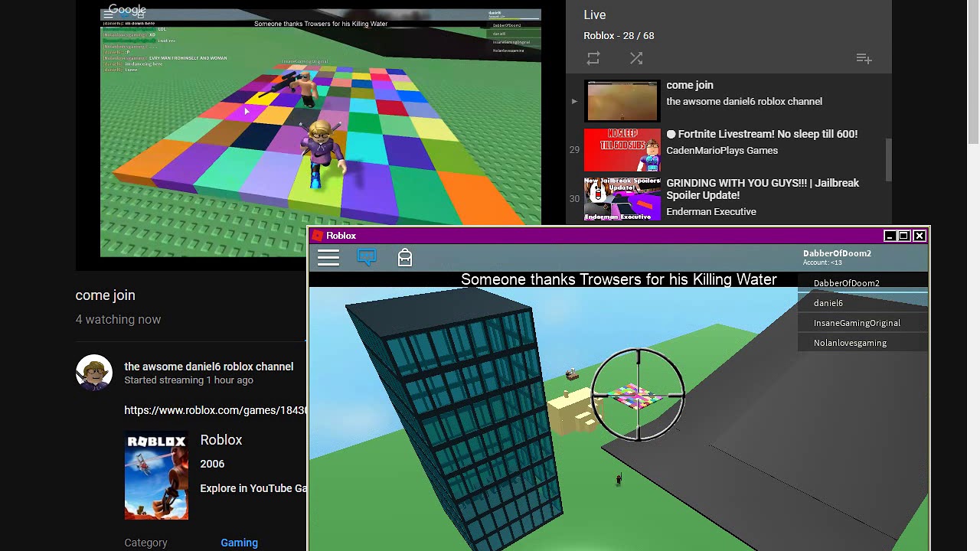The height and width of the screenshot is (551, 980).
Task: Click the save playlist icon
Action: [864, 58]
